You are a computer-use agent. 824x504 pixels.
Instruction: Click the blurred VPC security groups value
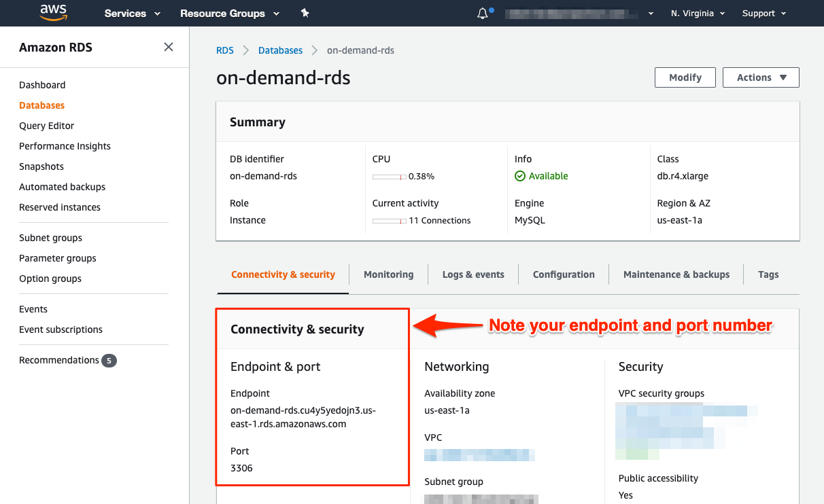tap(687, 431)
